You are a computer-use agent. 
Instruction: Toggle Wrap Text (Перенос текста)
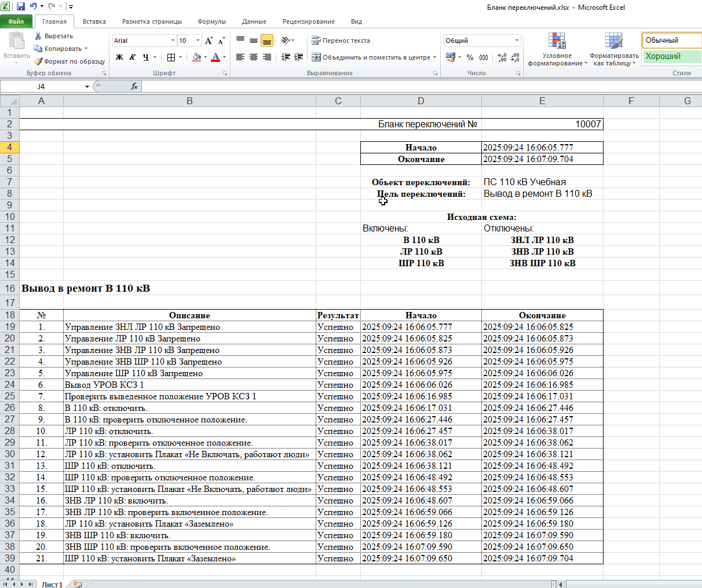(x=341, y=41)
